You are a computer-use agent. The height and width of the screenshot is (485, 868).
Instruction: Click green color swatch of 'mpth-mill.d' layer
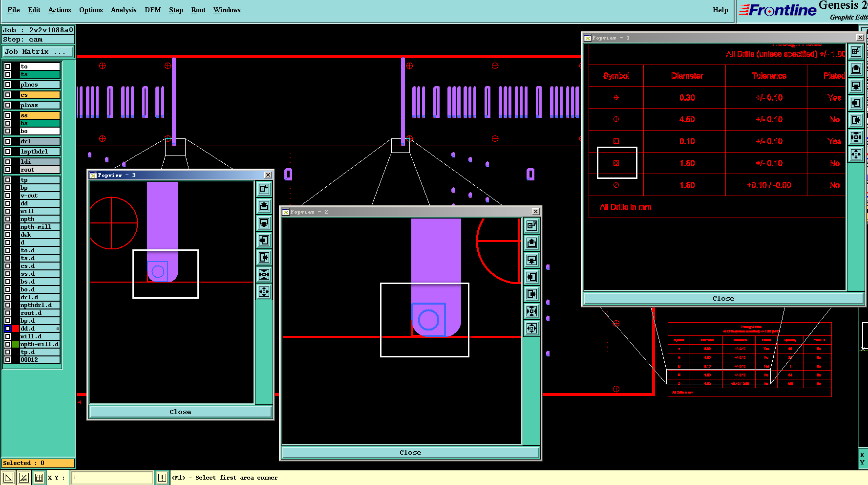point(16,344)
